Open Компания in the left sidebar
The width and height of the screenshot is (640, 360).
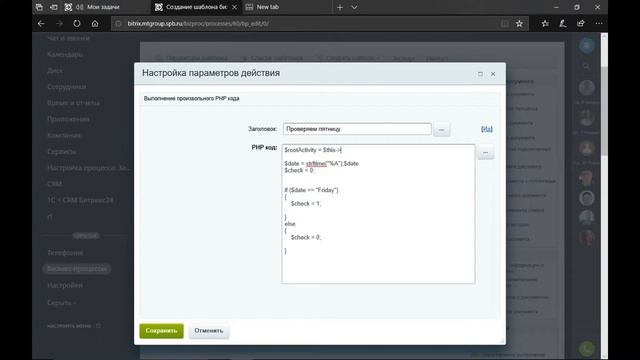tap(64, 135)
